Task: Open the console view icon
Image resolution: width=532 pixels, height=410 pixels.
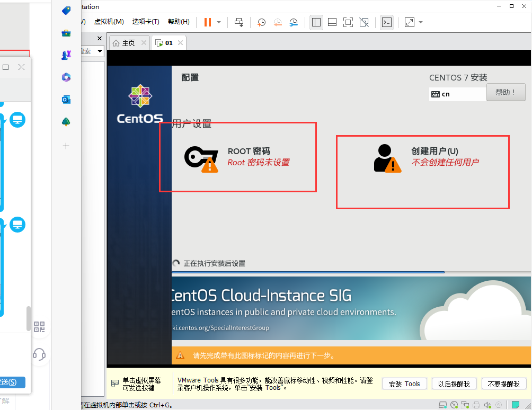Action: pos(387,22)
